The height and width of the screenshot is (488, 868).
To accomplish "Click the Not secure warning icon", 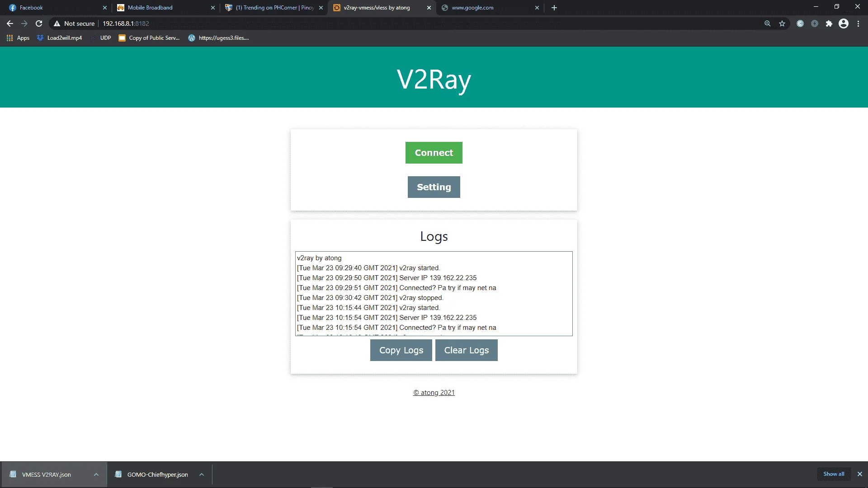I will [57, 23].
